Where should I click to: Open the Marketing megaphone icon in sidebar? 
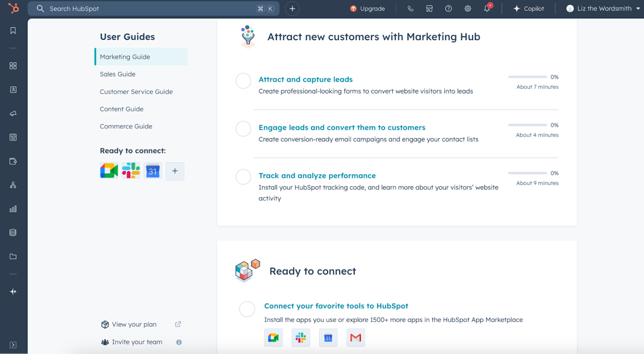tap(13, 114)
